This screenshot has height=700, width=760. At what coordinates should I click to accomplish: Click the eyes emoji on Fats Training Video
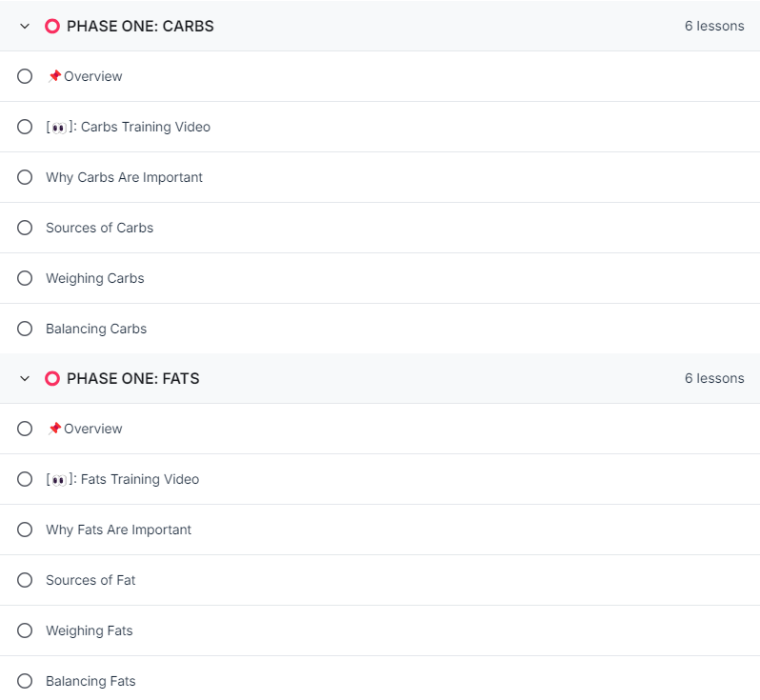click(x=59, y=480)
